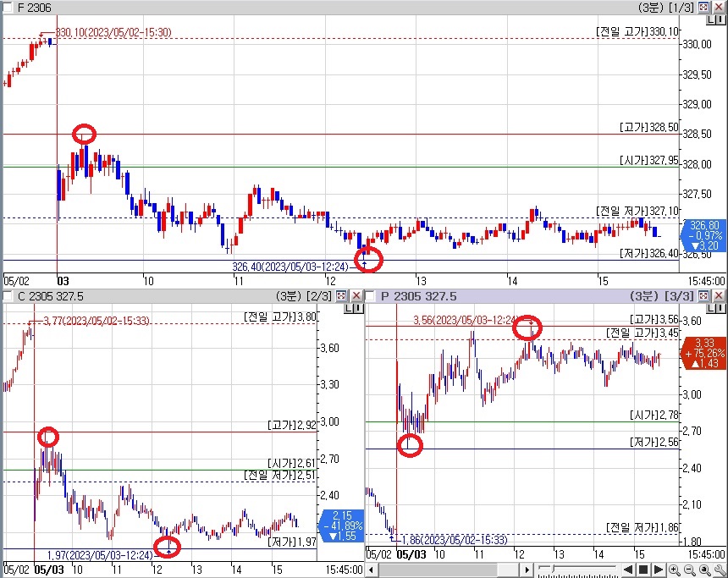The height and width of the screenshot is (578, 728).
Task: Click the [시가]2.78 label in put chart
Action: (x=654, y=415)
